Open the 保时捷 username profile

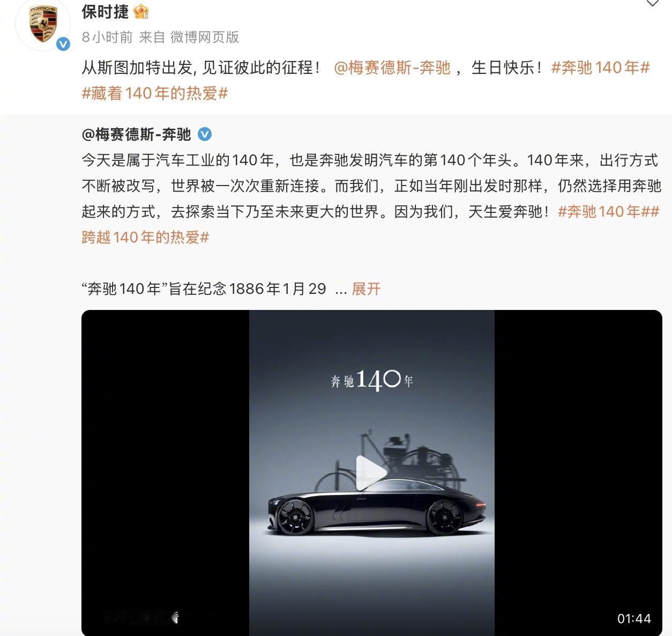[x=105, y=12]
